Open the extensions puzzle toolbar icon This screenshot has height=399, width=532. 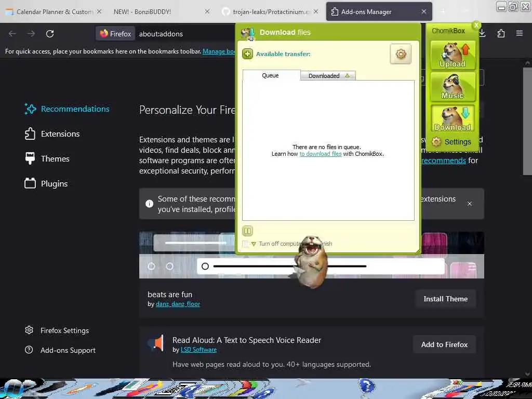501,33
